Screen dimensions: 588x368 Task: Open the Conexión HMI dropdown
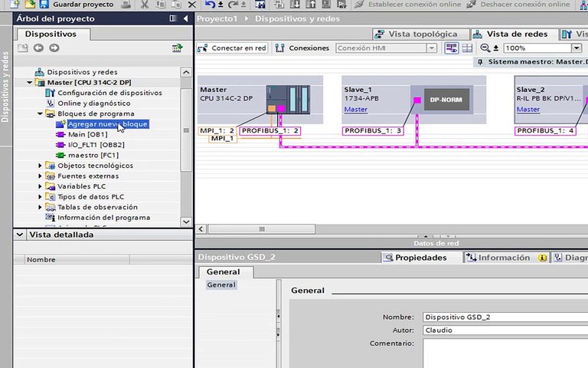click(432, 48)
